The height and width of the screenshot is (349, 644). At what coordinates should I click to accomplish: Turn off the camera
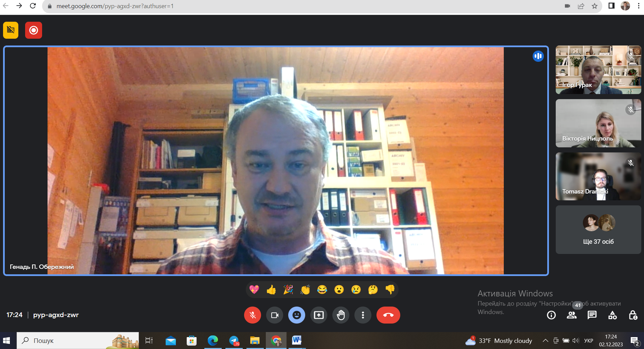274,315
